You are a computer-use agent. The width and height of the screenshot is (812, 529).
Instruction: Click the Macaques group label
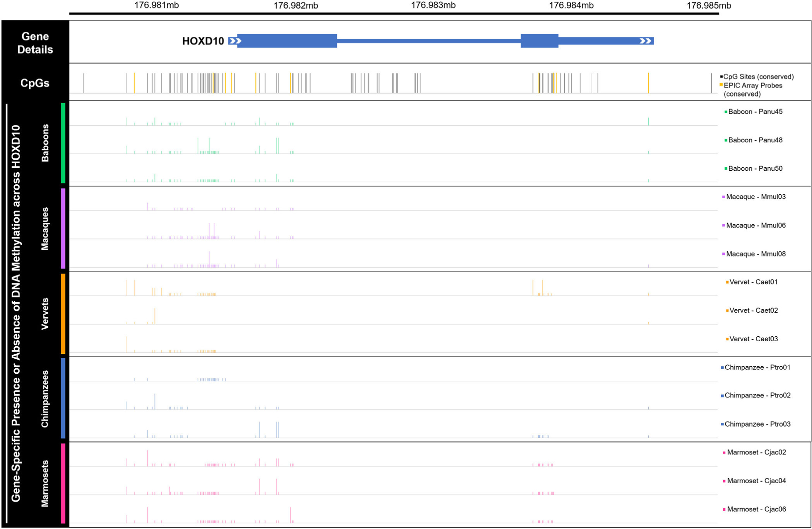(45, 228)
